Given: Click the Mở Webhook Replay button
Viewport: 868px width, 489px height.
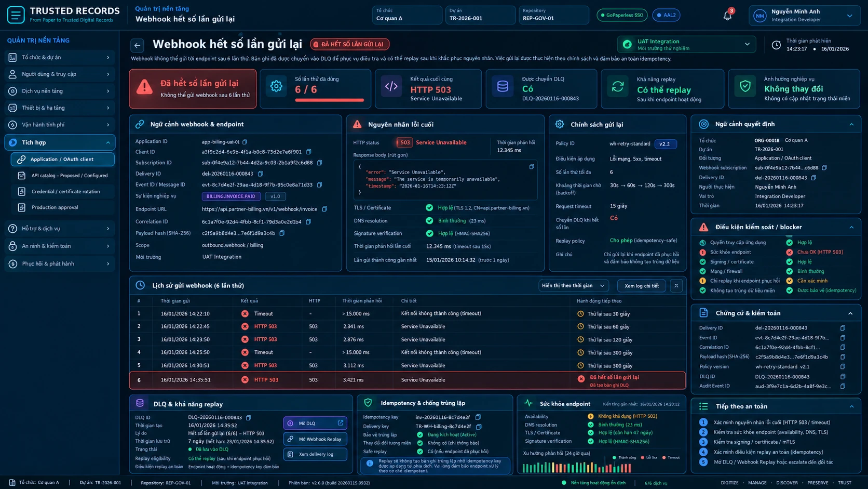Looking at the screenshot, I should click(x=315, y=439).
